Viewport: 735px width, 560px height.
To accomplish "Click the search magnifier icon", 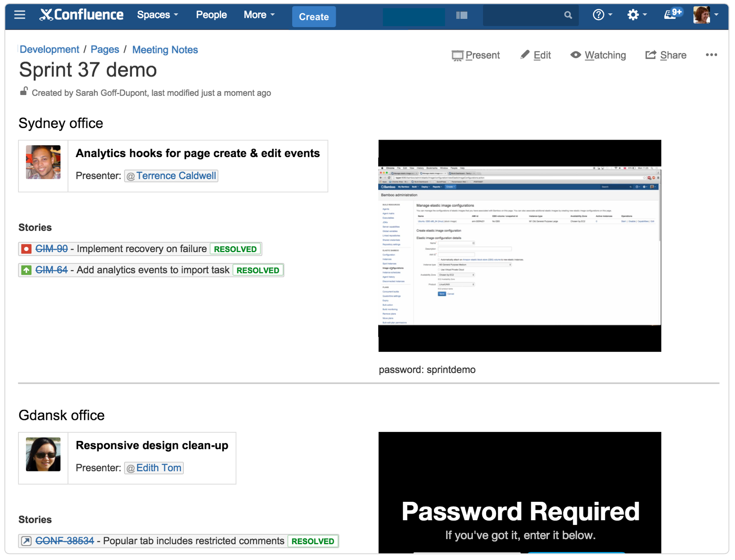I will [568, 15].
